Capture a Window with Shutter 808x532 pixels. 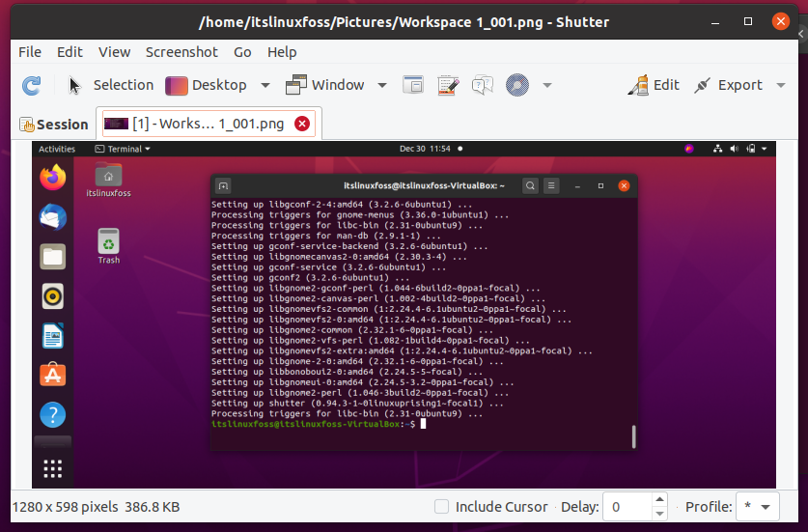coord(325,85)
